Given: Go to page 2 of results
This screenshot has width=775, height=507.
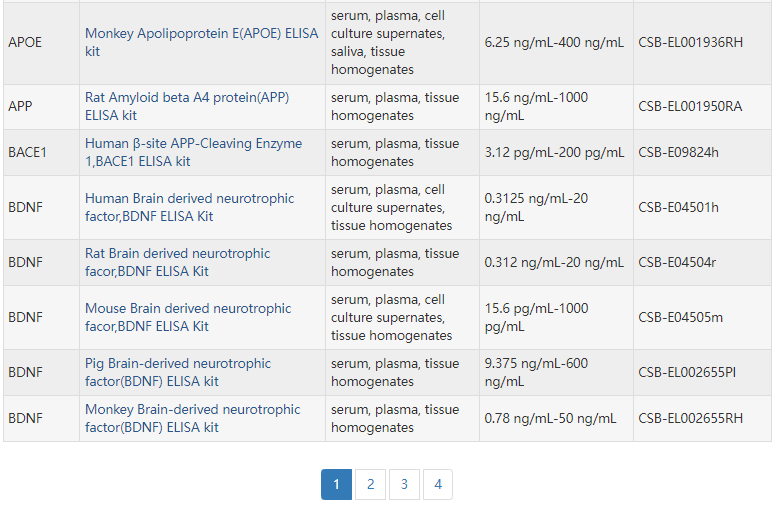Looking at the screenshot, I should pos(370,485).
